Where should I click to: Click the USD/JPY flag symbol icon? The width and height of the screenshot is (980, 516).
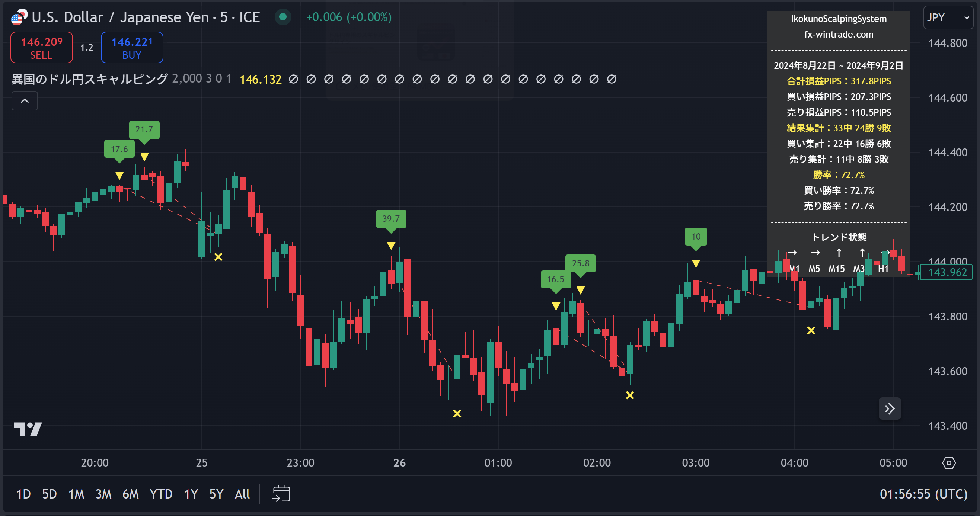[x=18, y=17]
